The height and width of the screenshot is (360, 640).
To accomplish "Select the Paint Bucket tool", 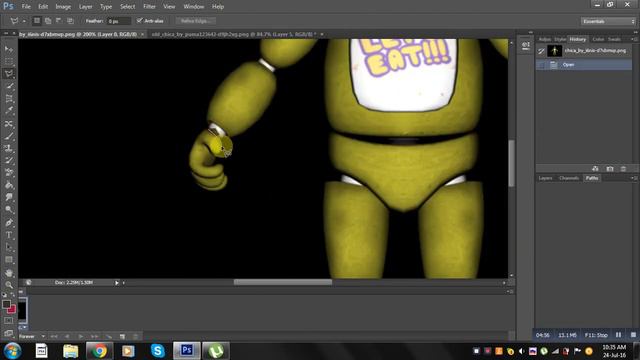I will (x=9, y=185).
